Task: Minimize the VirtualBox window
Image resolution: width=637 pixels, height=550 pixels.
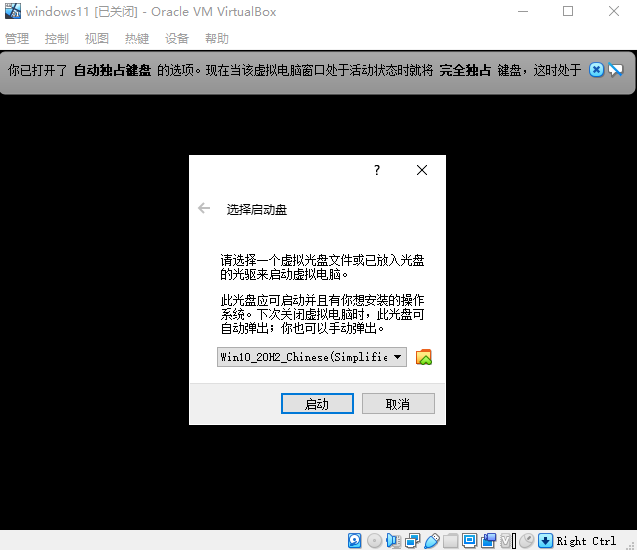Action: pos(523,11)
